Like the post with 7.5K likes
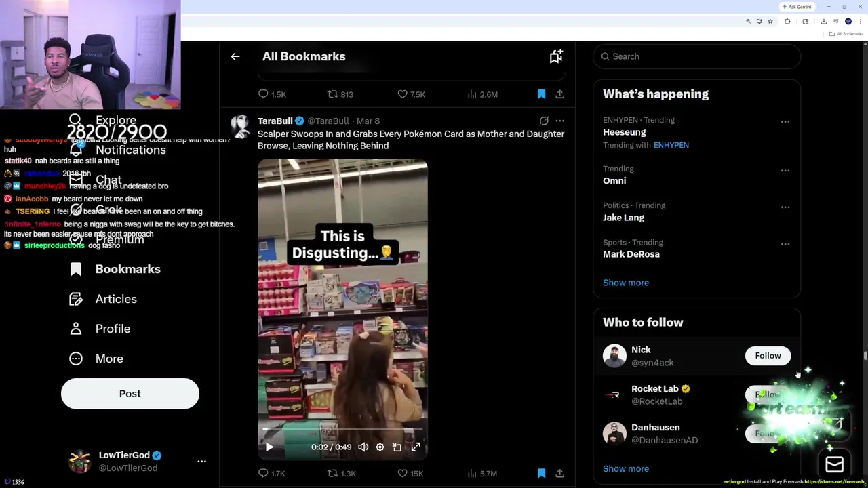Image resolution: width=868 pixels, height=488 pixels. [411, 94]
